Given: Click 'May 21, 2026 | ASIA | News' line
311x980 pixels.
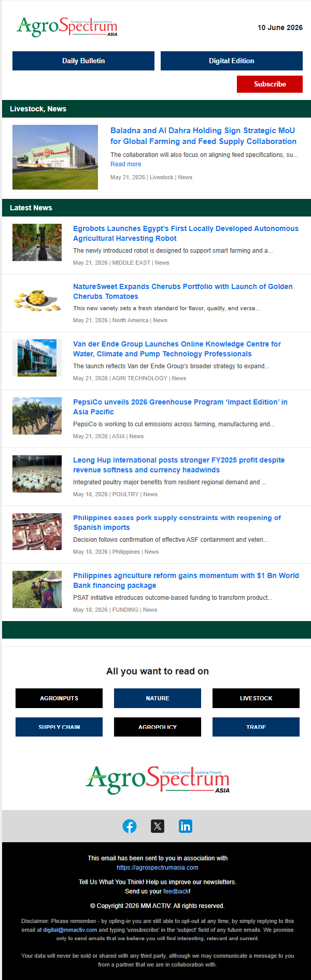Looking at the screenshot, I should (108, 436).
